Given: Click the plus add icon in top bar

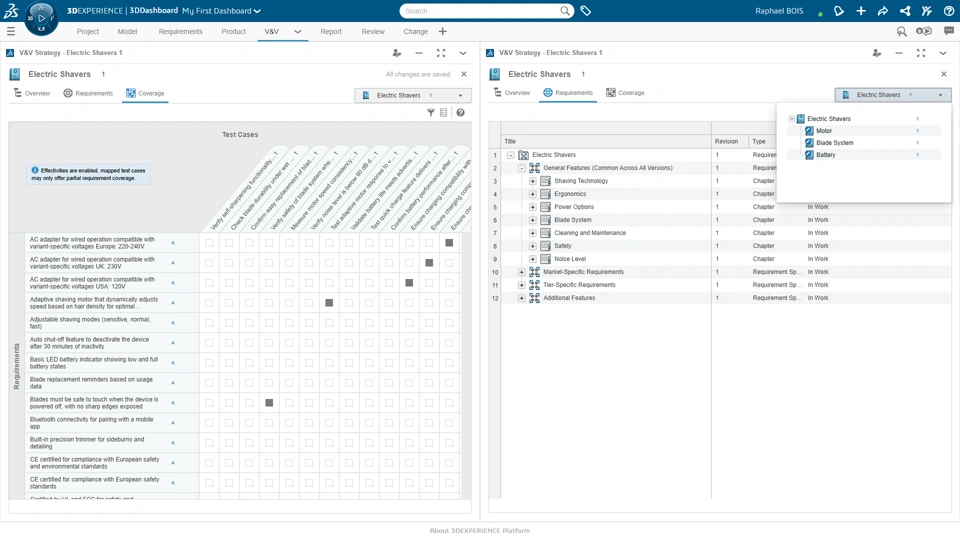Looking at the screenshot, I should 861,10.
